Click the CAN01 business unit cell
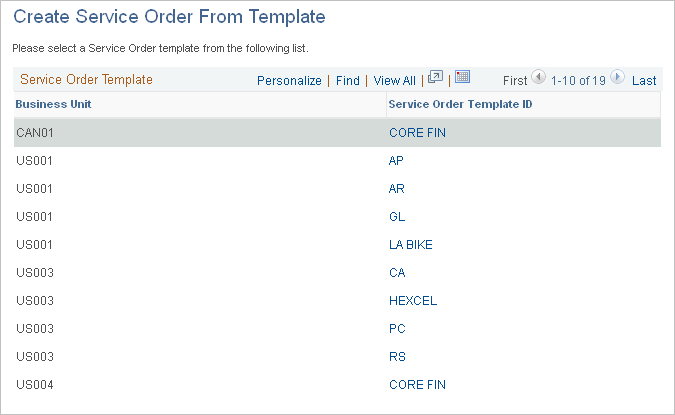The image size is (675, 415). (35, 133)
